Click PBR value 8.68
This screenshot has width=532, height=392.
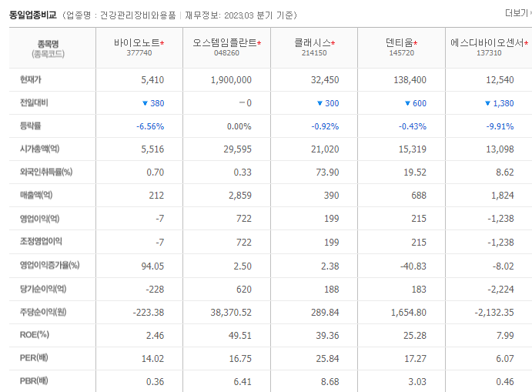click(330, 381)
